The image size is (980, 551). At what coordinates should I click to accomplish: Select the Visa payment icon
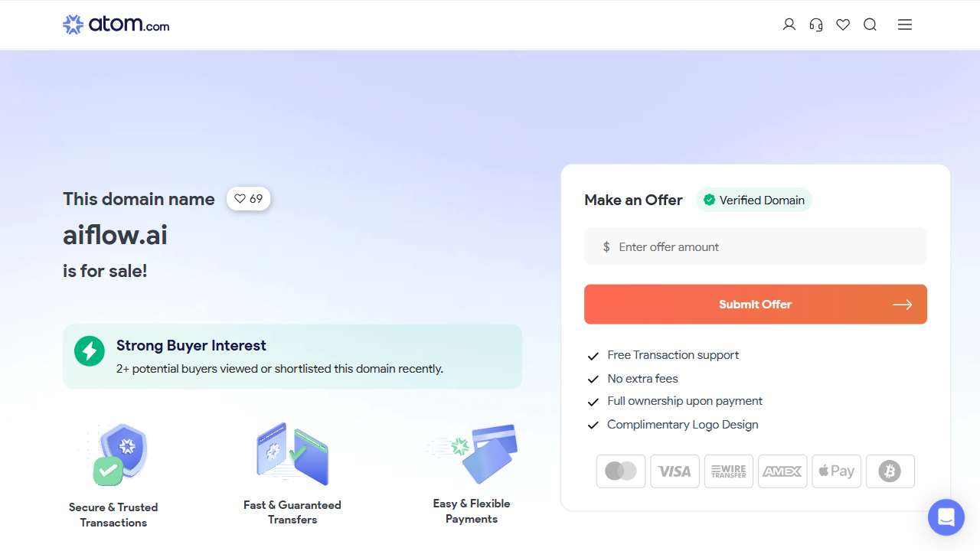[x=675, y=471]
